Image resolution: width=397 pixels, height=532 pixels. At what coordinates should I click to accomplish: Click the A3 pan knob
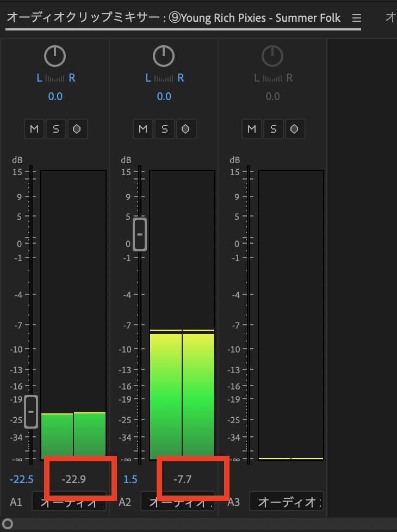[272, 55]
